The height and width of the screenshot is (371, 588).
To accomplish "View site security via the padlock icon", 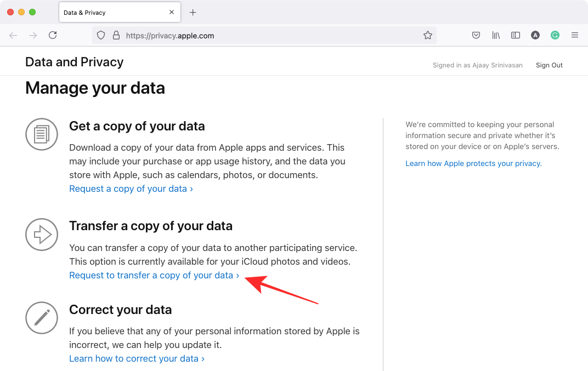I will point(116,35).
